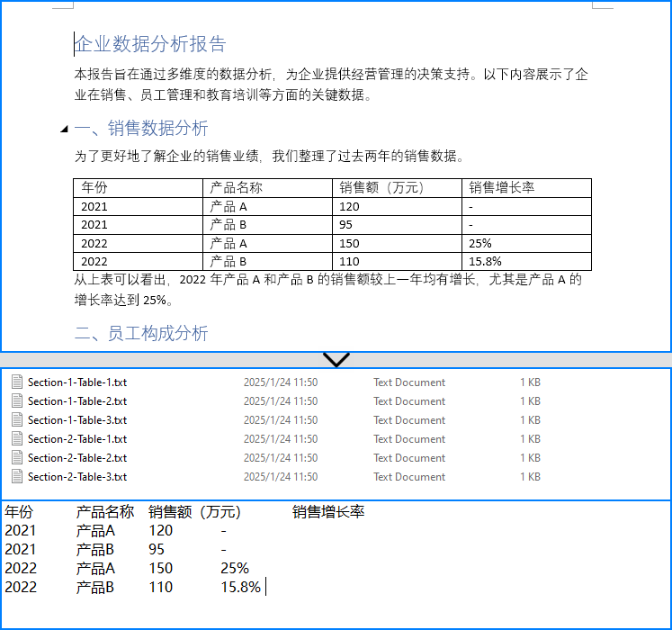
Task: Select the Section-1-Table-3.txt file icon
Action: 17,419
